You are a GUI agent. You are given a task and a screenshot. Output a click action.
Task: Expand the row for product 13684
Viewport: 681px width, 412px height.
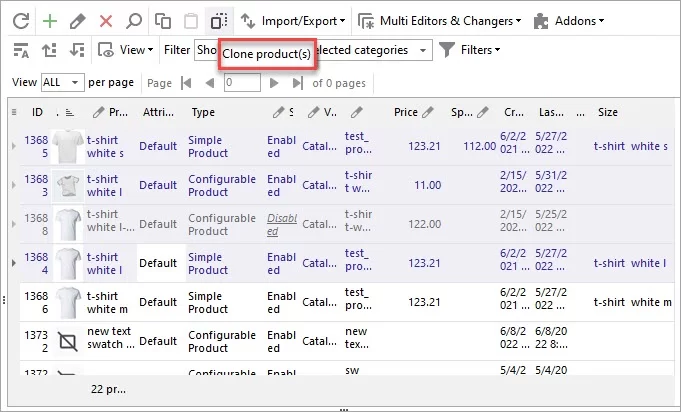click(14, 263)
